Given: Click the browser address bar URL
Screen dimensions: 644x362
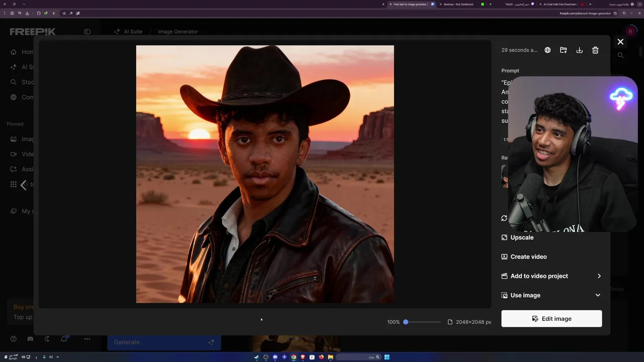Looking at the screenshot, I should click(x=585, y=14).
